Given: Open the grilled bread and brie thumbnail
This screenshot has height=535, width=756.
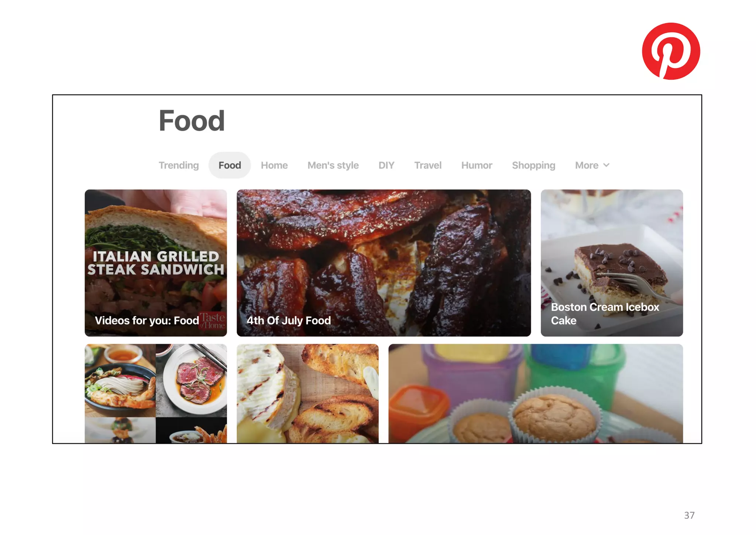Looking at the screenshot, I should pyautogui.click(x=308, y=393).
